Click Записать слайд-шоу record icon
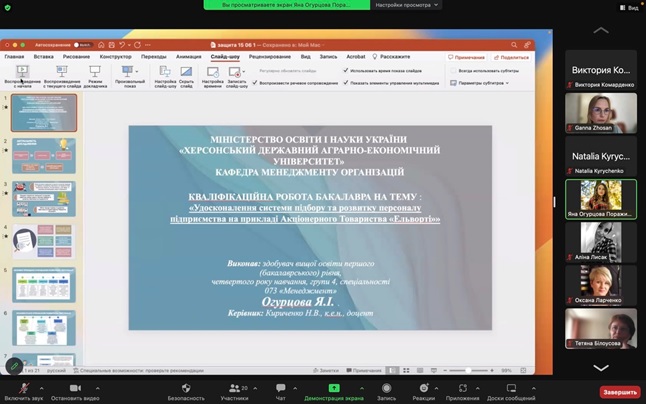Screen dimensions: 646x404 pyautogui.click(x=235, y=72)
